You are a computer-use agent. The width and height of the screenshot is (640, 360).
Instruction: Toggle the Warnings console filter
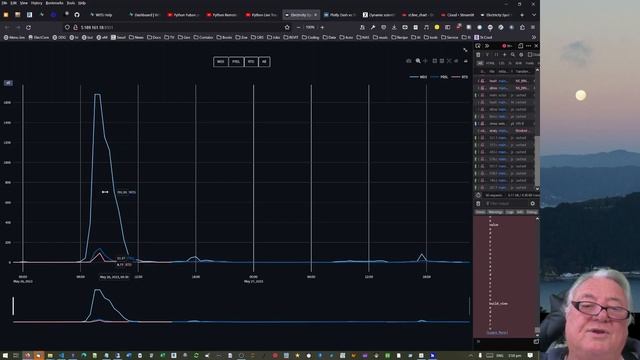tap(496, 212)
